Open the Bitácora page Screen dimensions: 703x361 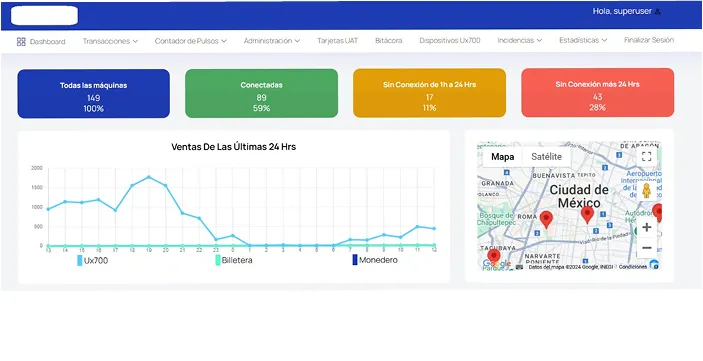pos(389,40)
